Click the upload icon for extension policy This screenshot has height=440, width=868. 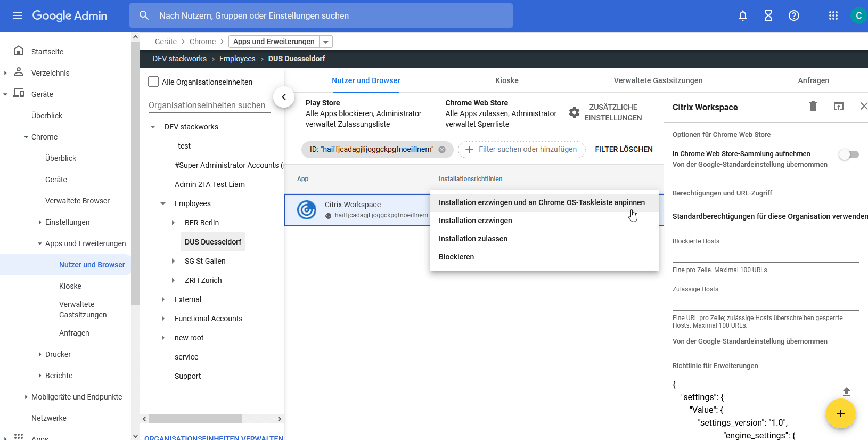pos(847,392)
